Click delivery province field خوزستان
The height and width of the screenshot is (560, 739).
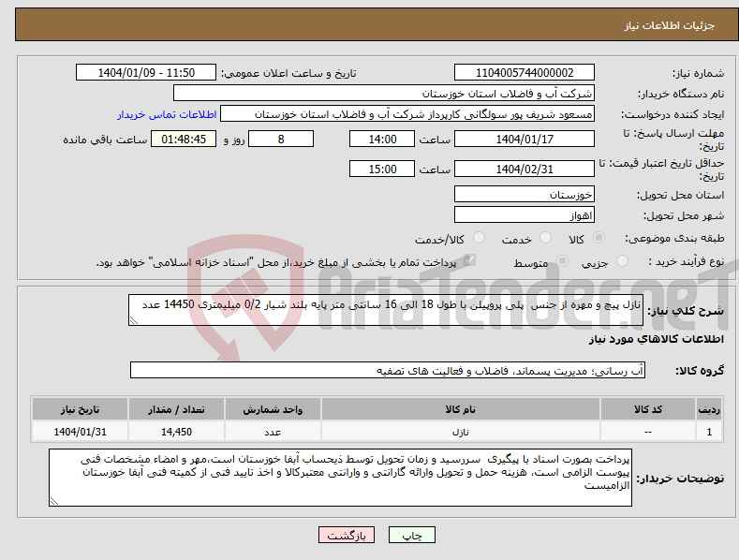tap(525, 194)
